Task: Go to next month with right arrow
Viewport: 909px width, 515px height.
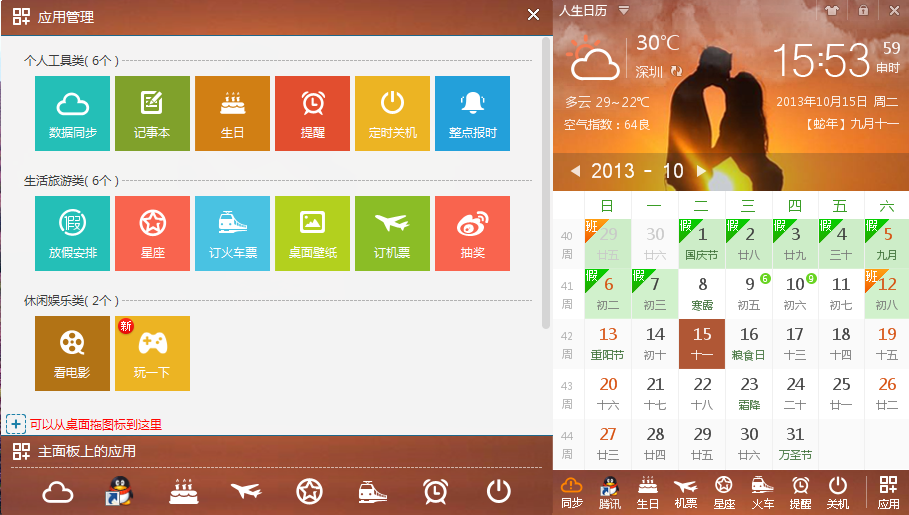Action: click(701, 171)
